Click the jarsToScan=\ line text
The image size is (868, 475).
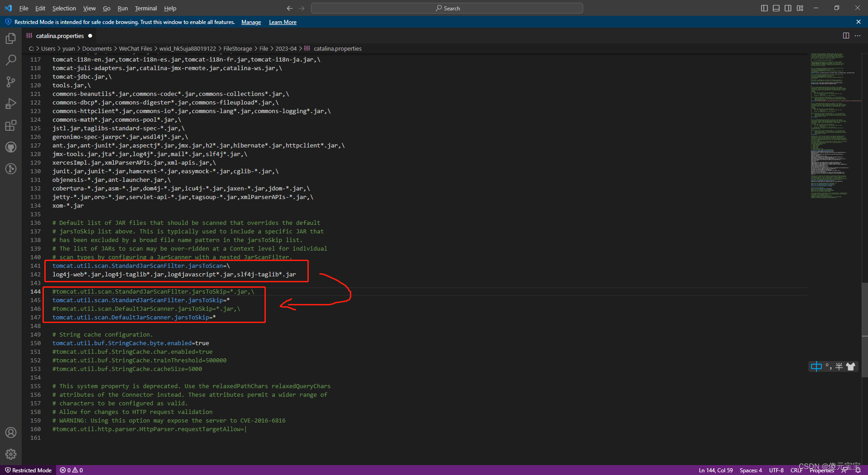coord(141,266)
